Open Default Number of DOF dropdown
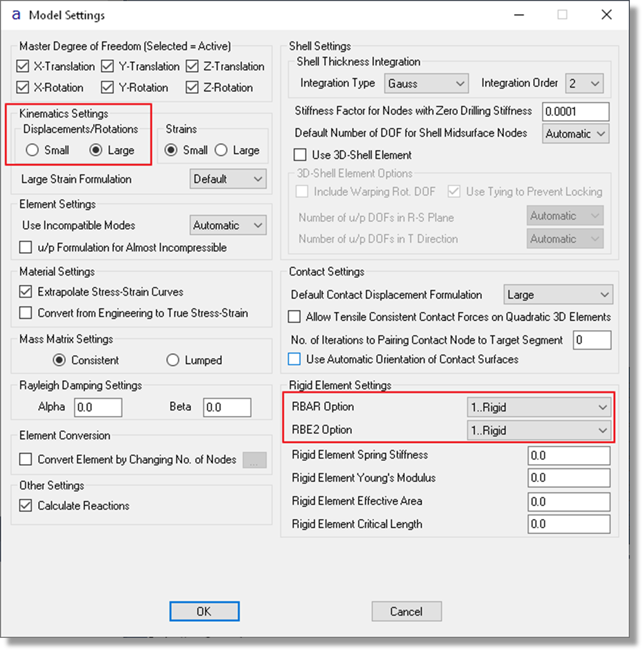The width and height of the screenshot is (644, 652). [576, 134]
